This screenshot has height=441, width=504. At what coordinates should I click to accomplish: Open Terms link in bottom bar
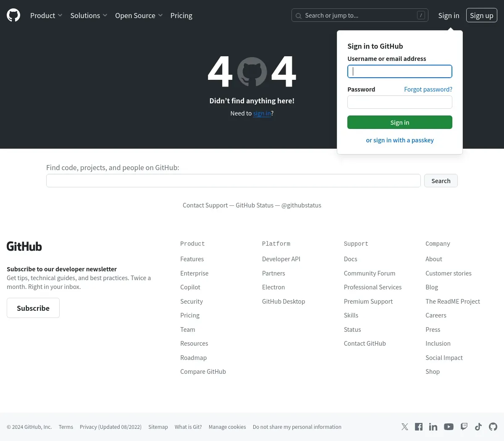pyautogui.click(x=66, y=427)
